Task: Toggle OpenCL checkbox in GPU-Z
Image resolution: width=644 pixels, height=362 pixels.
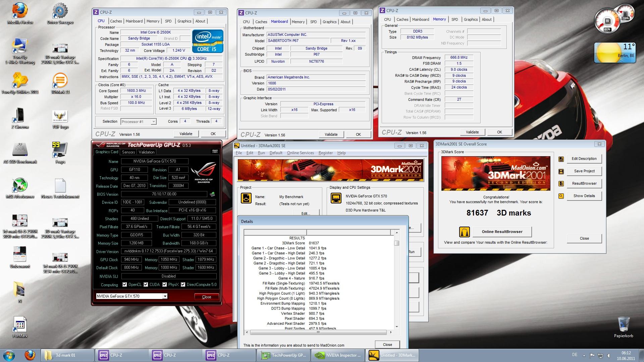Action: pos(125,285)
